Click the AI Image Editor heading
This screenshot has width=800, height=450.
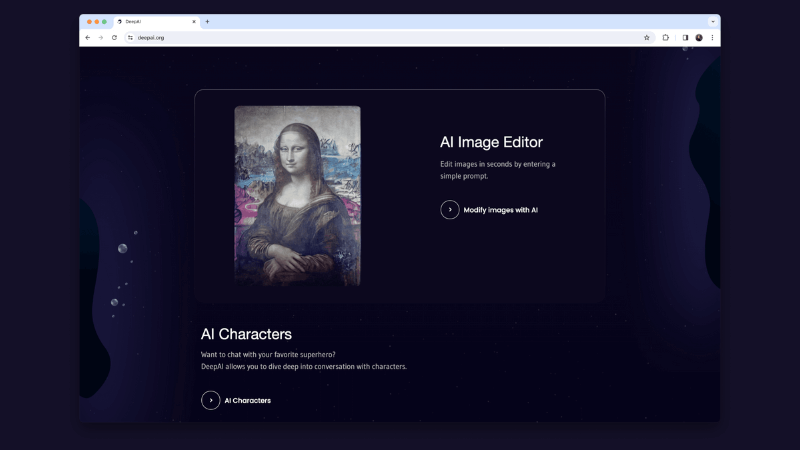point(491,142)
